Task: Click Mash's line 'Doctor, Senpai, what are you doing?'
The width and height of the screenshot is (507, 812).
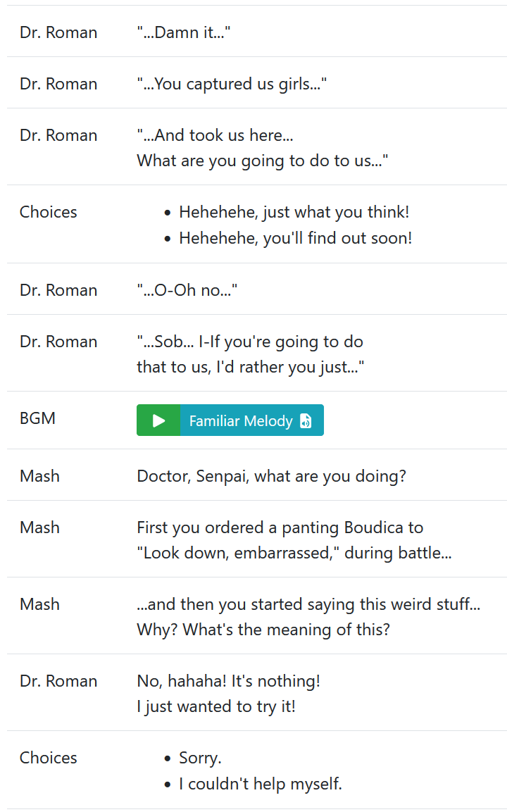Action: [271, 475]
